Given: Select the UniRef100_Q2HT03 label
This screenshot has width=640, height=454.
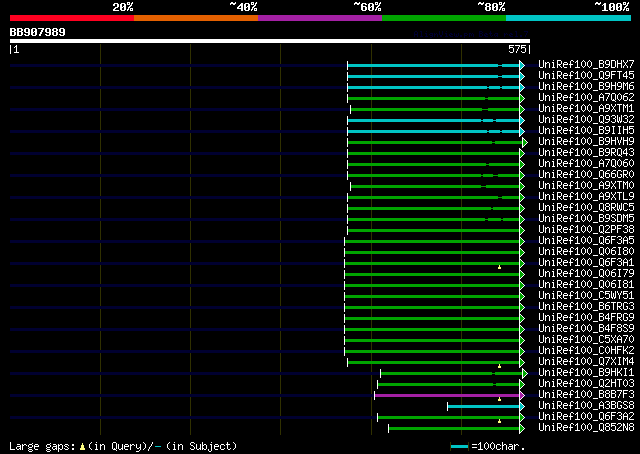Looking at the screenshot, I should [x=586, y=384].
